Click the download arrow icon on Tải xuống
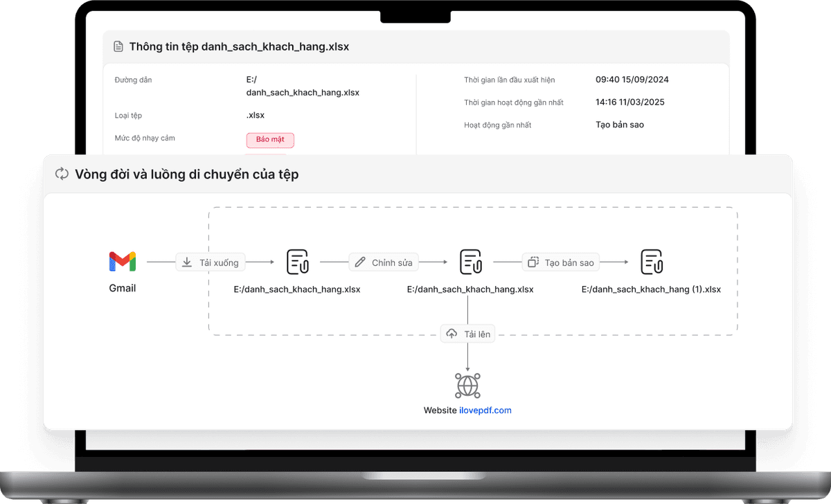The height and width of the screenshot is (504, 831). [187, 262]
